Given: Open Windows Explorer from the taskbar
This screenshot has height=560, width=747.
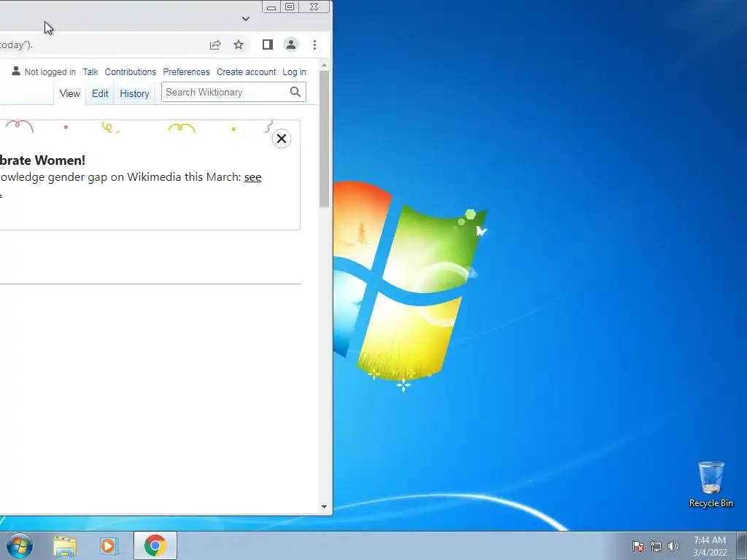Looking at the screenshot, I should pyautogui.click(x=65, y=546).
